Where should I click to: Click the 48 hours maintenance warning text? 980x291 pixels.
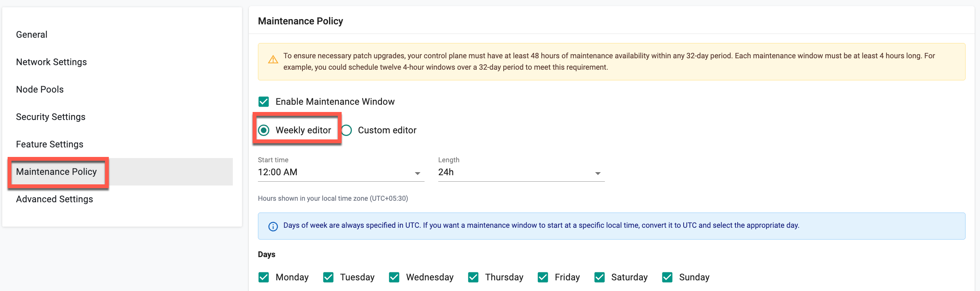coord(609,62)
